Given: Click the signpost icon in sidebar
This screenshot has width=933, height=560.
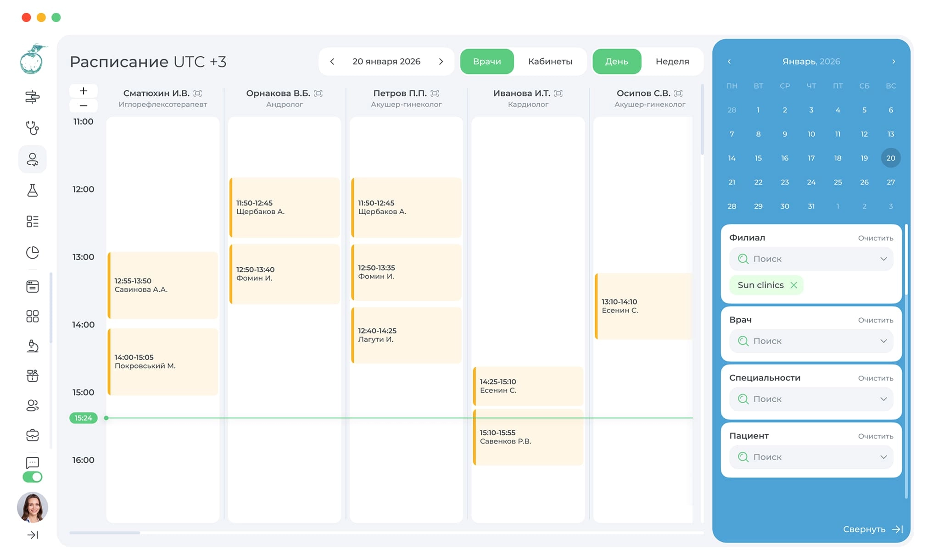Looking at the screenshot, I should tap(32, 97).
